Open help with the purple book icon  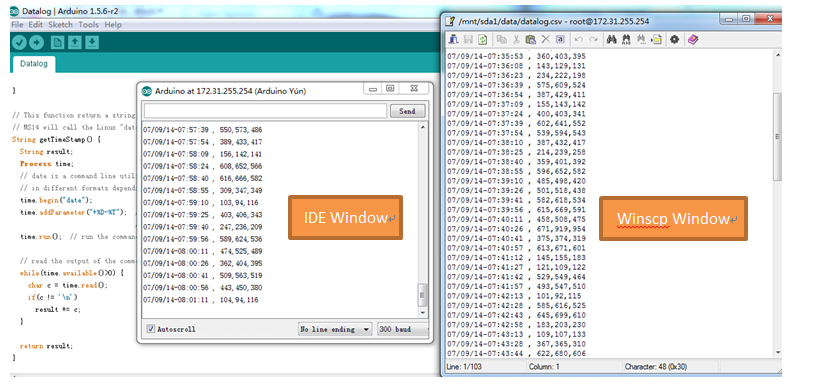[x=692, y=39]
